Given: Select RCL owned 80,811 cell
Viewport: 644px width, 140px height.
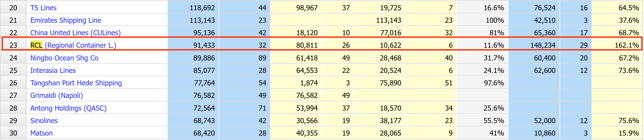Looking at the screenshot, I should tap(296, 45).
